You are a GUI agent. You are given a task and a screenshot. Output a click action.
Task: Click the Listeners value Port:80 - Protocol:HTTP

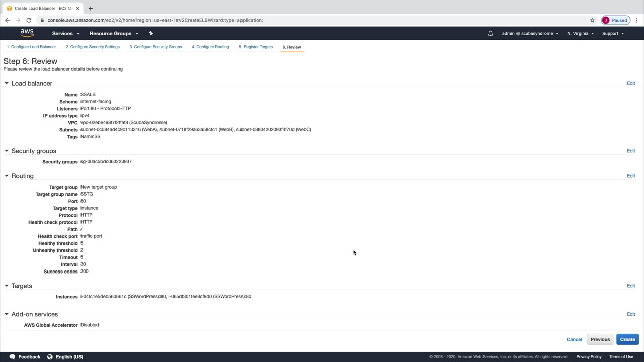click(105, 108)
